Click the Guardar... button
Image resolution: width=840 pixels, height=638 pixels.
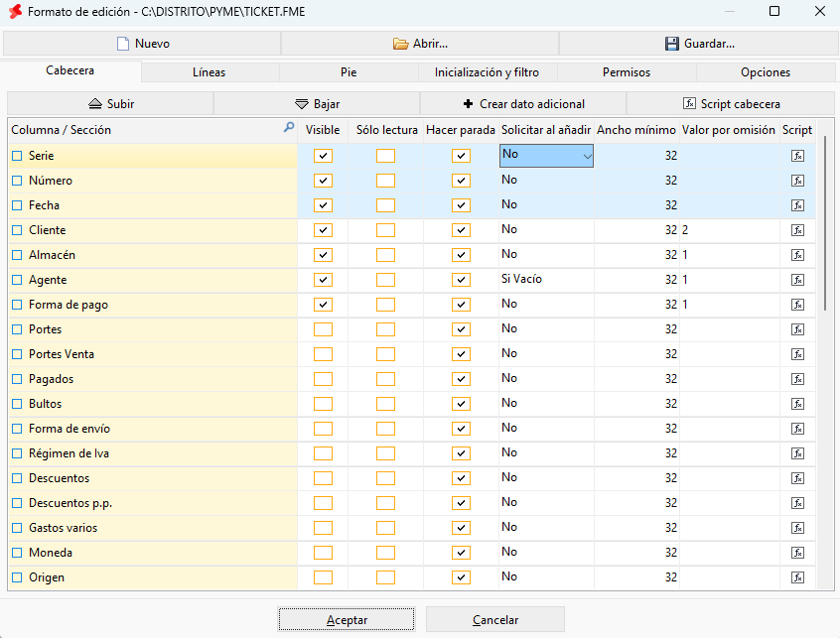699,44
